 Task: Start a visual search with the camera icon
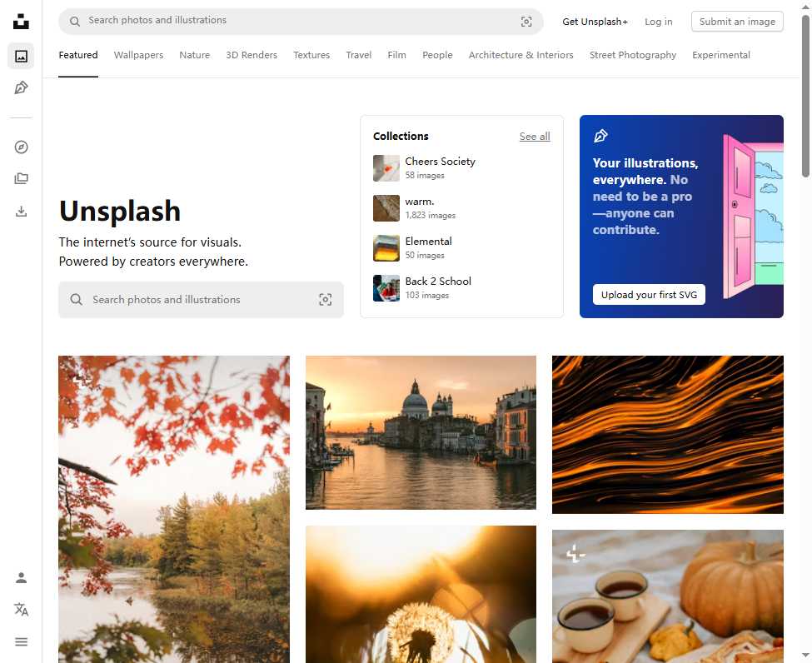pyautogui.click(x=526, y=22)
